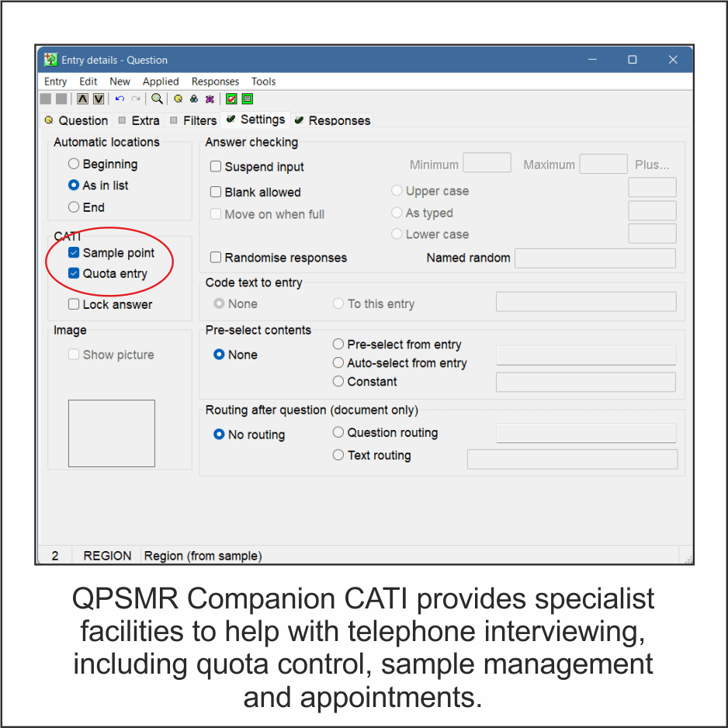Image resolution: width=728 pixels, height=728 pixels.
Task: Tick the Suspend input checkbox
Action: pyautogui.click(x=216, y=166)
